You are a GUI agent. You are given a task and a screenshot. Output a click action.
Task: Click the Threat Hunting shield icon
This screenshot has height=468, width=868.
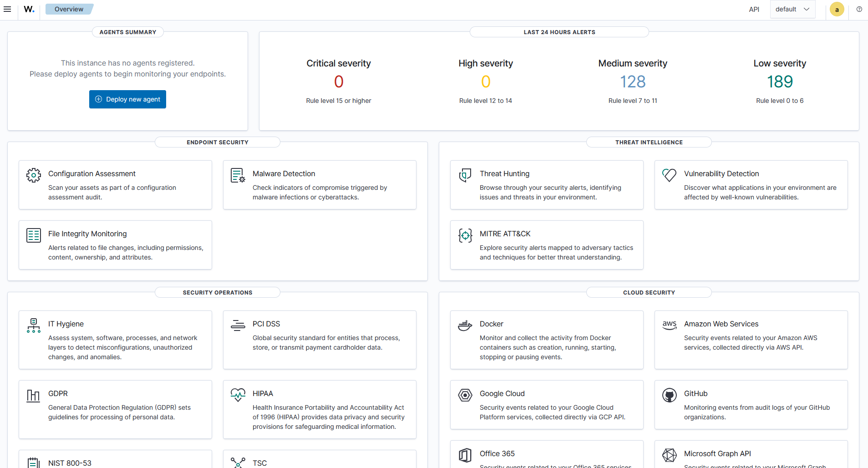[465, 175]
